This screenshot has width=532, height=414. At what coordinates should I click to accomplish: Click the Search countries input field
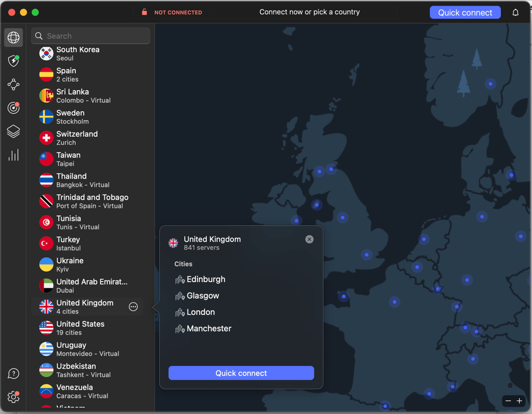pos(90,36)
